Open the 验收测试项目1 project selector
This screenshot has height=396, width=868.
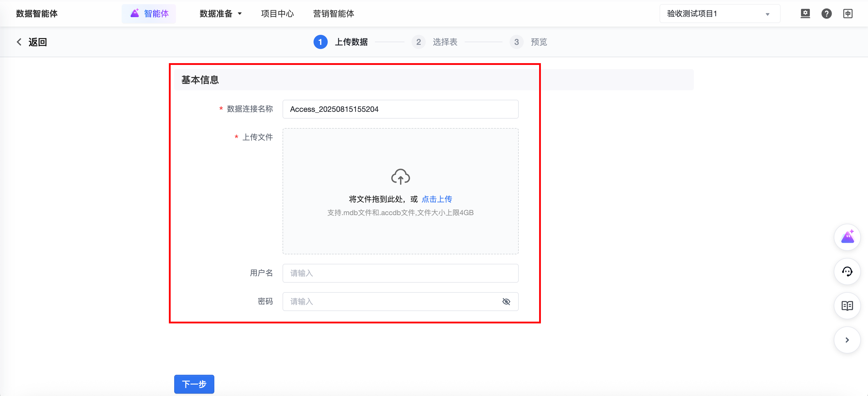click(x=719, y=14)
